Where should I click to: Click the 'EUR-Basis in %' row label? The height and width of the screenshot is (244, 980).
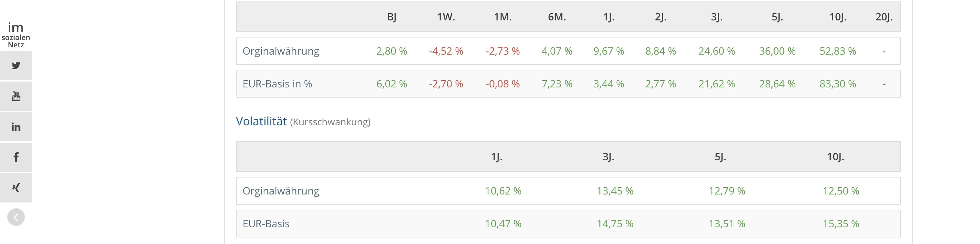pos(278,84)
